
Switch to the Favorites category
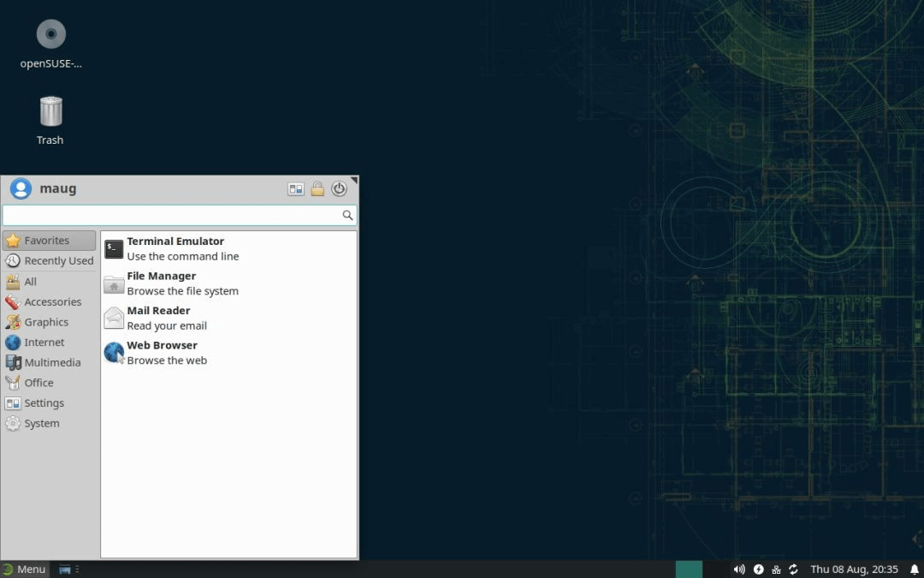click(47, 241)
